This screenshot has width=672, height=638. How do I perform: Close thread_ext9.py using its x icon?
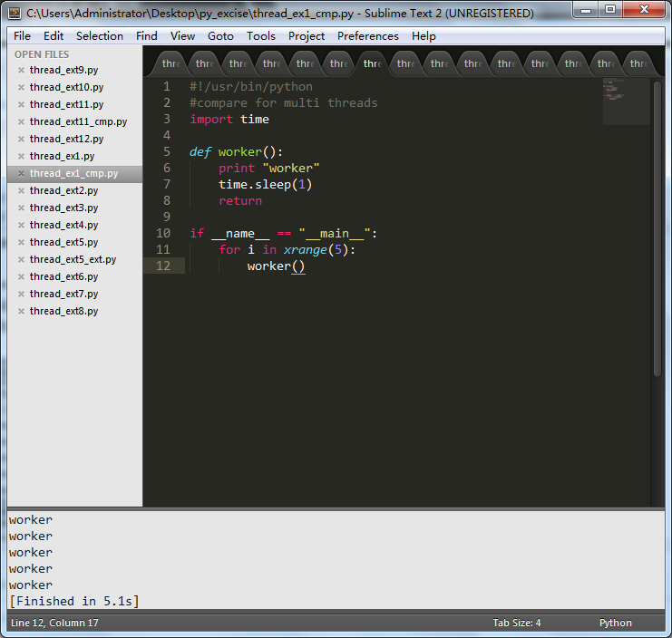pyautogui.click(x=21, y=71)
